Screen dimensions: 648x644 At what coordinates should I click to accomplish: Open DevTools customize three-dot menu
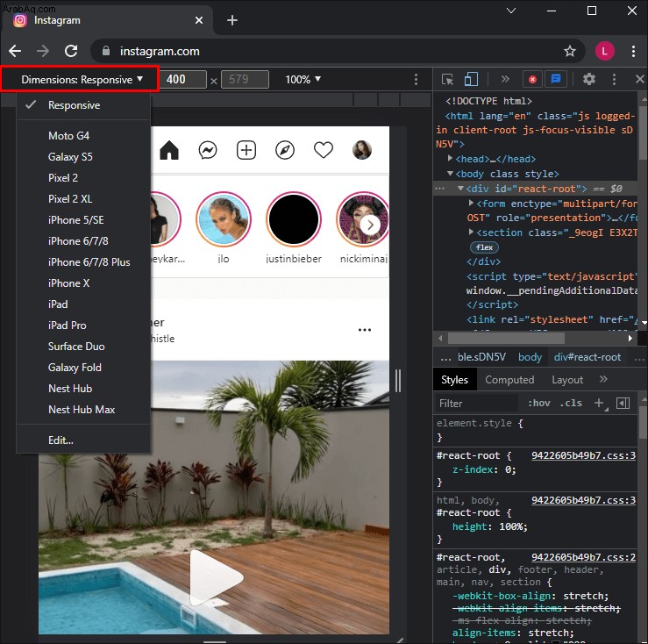point(614,79)
